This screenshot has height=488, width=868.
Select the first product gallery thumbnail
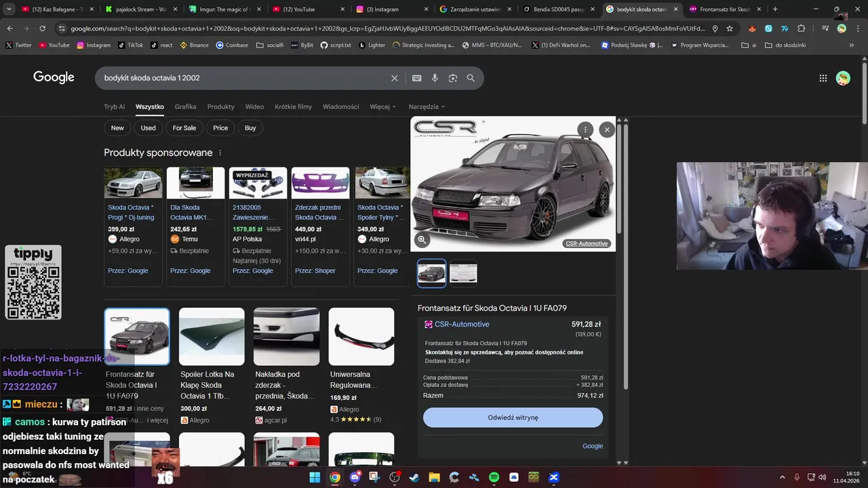432,273
